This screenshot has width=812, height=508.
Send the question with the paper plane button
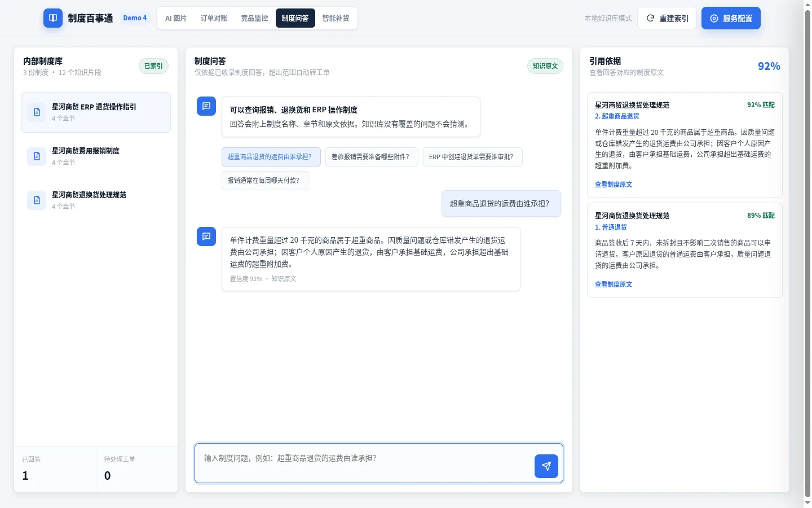tap(546, 466)
